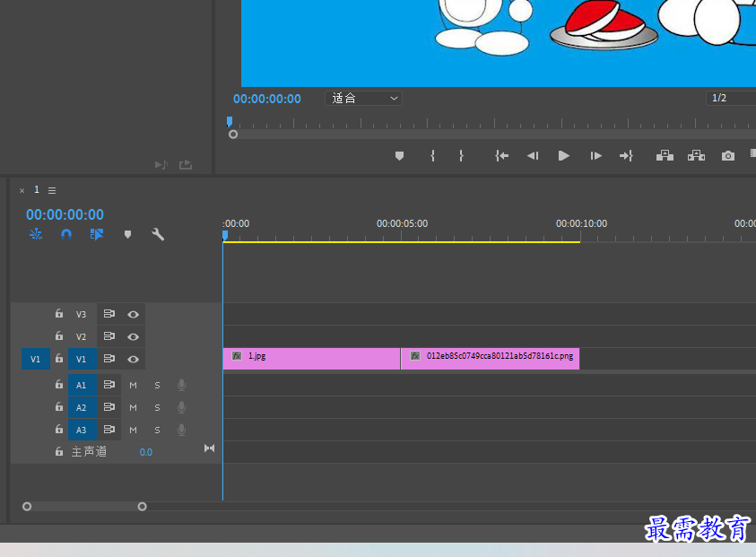The width and height of the screenshot is (756, 557).
Task: Open timeline display settings wrench
Action: click(x=158, y=234)
